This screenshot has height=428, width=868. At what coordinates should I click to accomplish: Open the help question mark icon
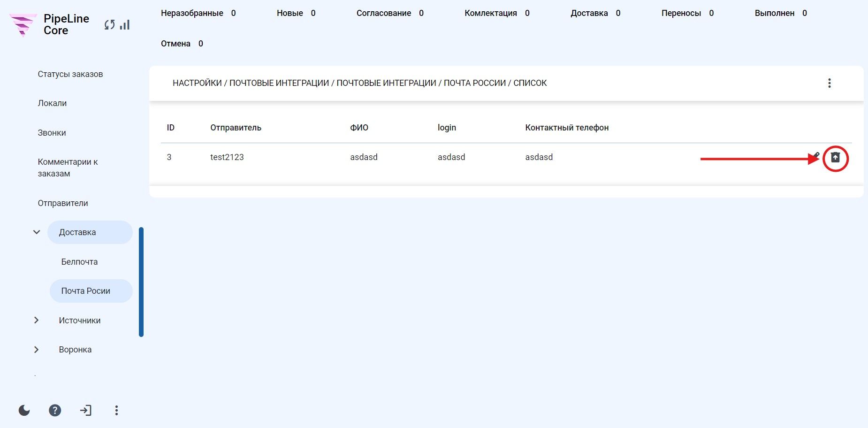click(55, 411)
